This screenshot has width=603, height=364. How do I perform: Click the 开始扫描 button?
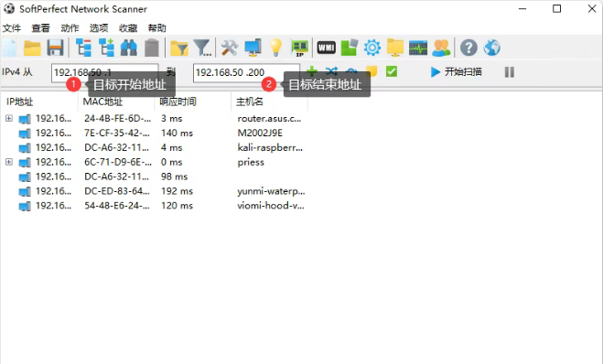456,72
